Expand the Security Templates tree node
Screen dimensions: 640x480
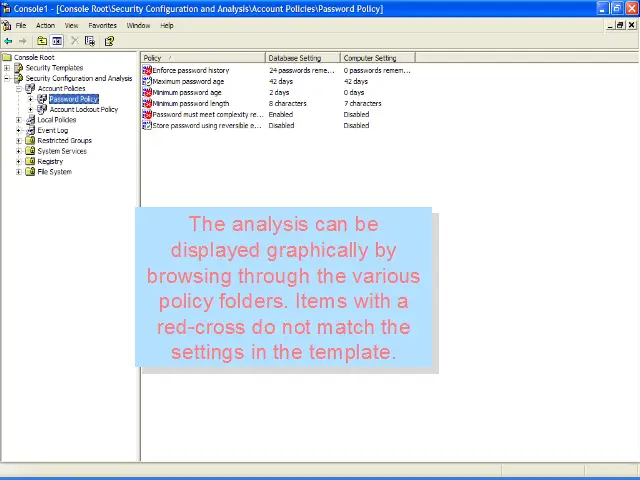pyautogui.click(x=7, y=68)
